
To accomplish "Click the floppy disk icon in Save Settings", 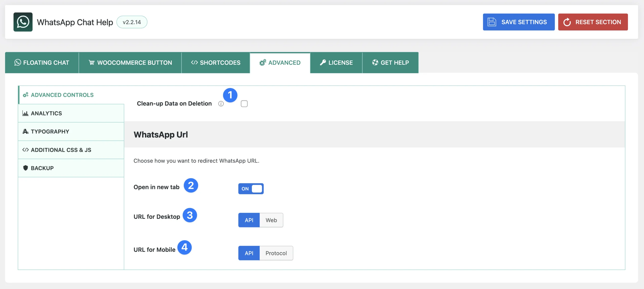I will tap(492, 22).
